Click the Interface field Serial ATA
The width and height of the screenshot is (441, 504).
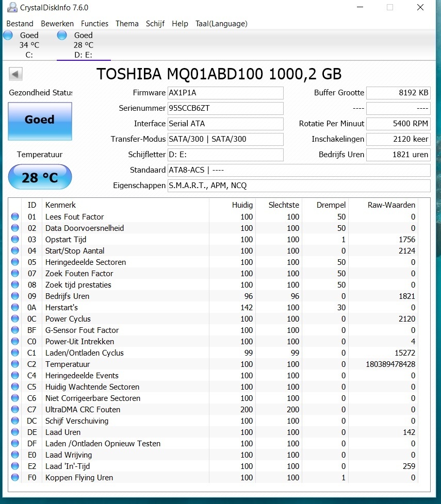click(x=225, y=124)
